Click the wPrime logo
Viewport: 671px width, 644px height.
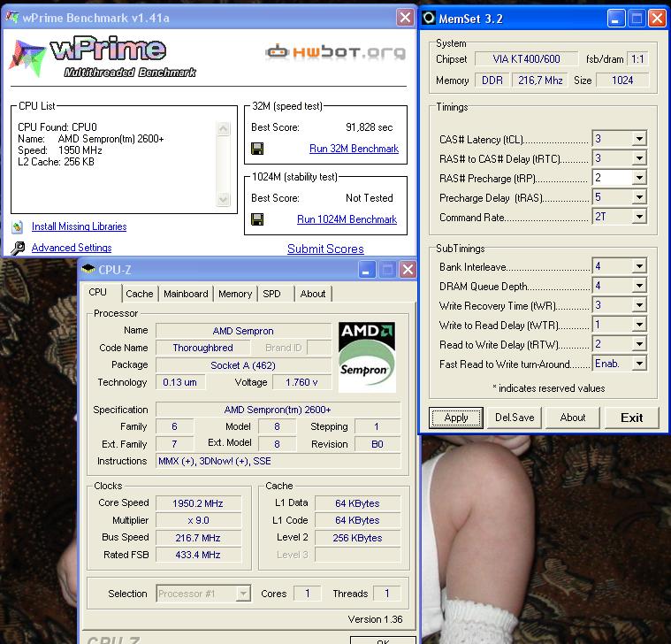102,57
